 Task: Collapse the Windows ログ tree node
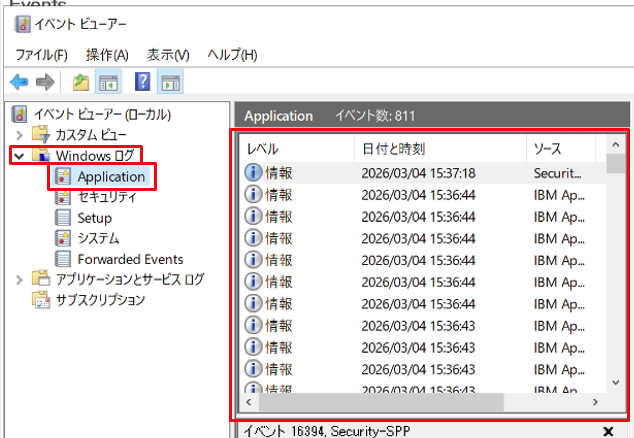click(x=19, y=156)
